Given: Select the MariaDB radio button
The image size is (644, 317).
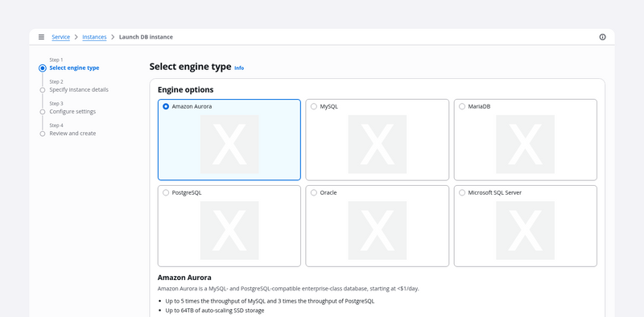Looking at the screenshot, I should click(462, 106).
